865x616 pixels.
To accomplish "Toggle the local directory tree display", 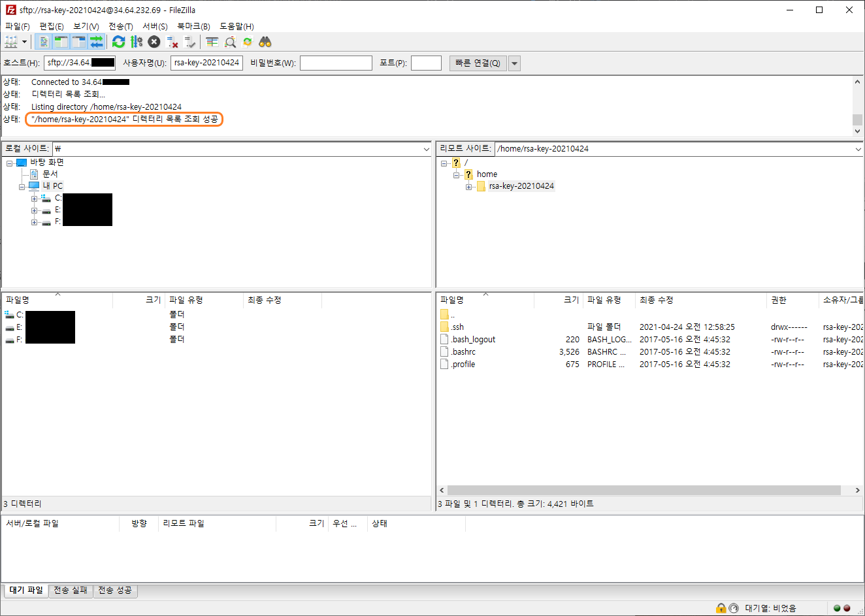I will pos(61,42).
